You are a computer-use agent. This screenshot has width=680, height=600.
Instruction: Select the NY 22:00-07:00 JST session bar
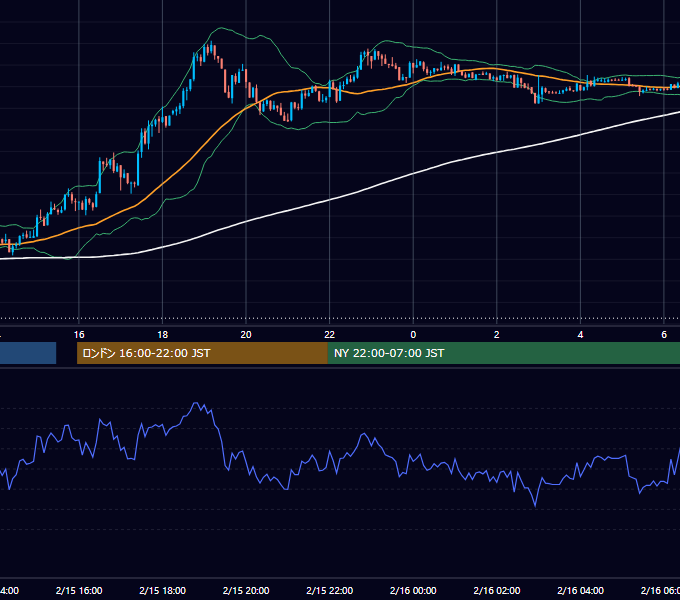[503, 353]
